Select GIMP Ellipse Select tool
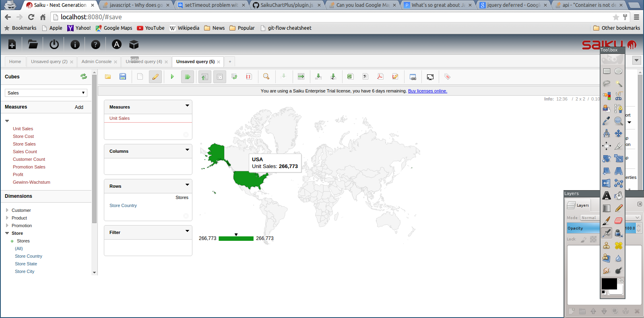 (619, 71)
